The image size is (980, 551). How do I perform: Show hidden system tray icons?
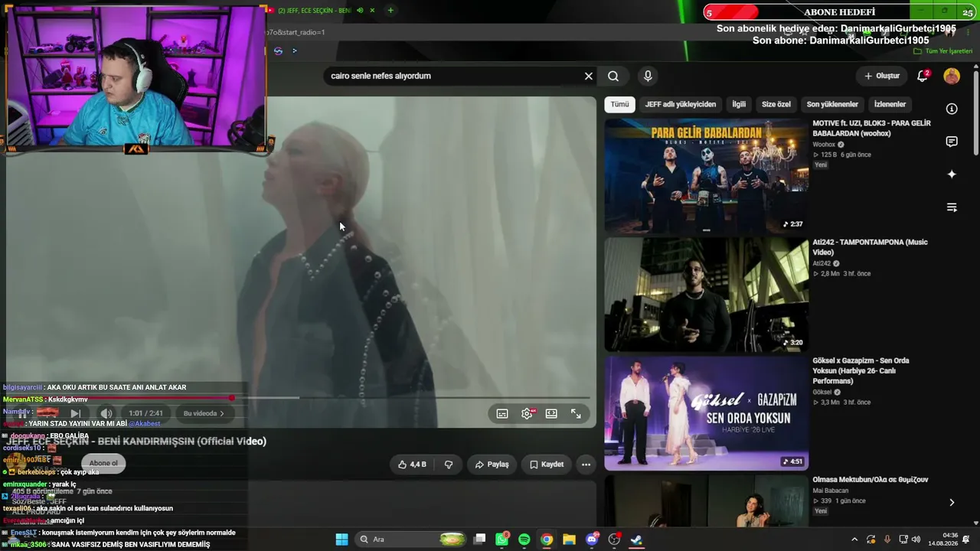(x=854, y=540)
